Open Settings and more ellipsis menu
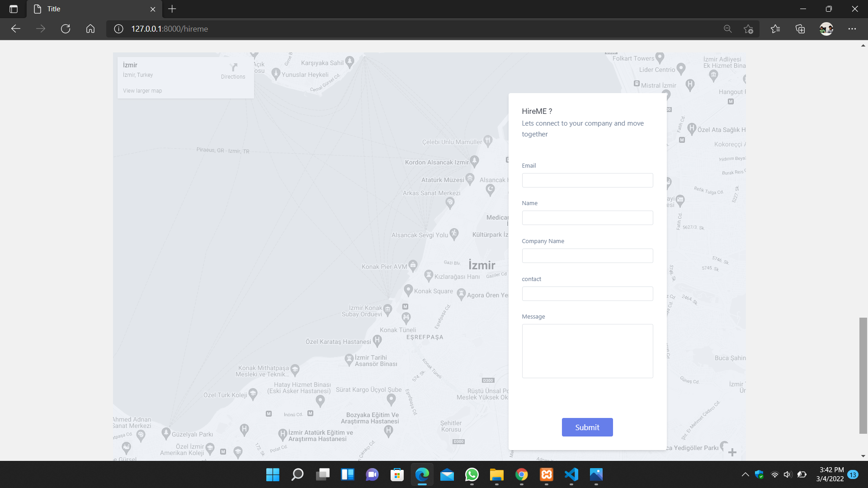 click(852, 29)
